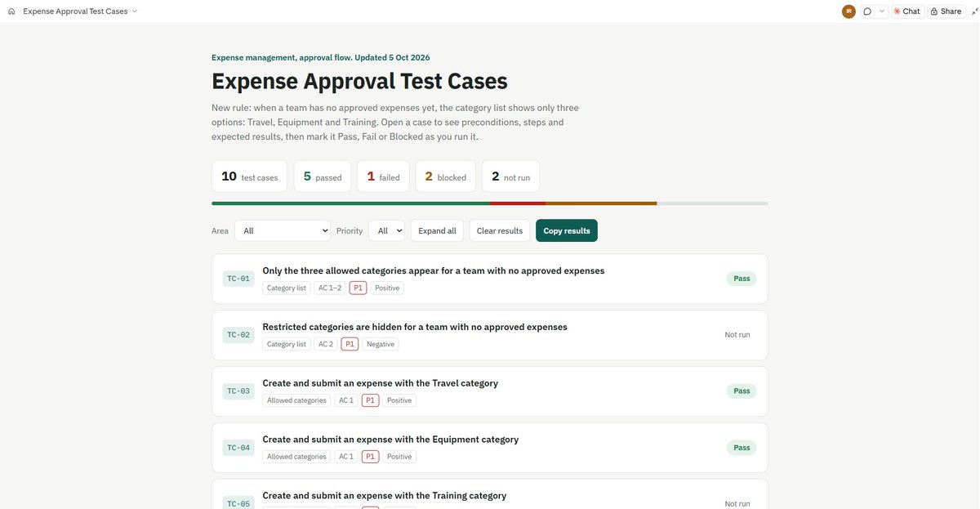Image resolution: width=980 pixels, height=509 pixels.
Task: Click the Not run status on TC-05
Action: pyautogui.click(x=737, y=504)
